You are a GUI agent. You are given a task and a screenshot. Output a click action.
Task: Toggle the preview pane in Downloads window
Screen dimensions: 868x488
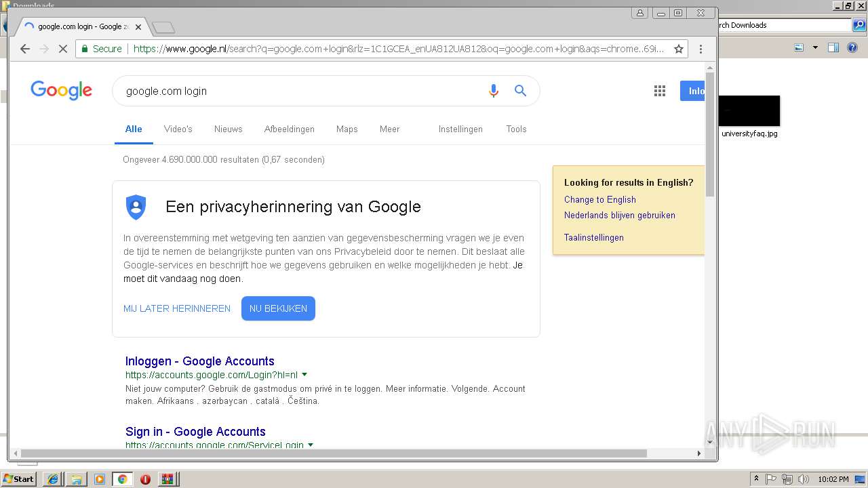(x=833, y=48)
